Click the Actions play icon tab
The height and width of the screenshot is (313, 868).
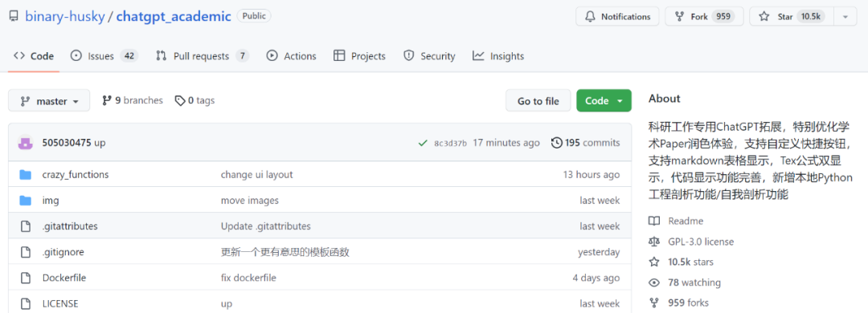click(x=291, y=56)
